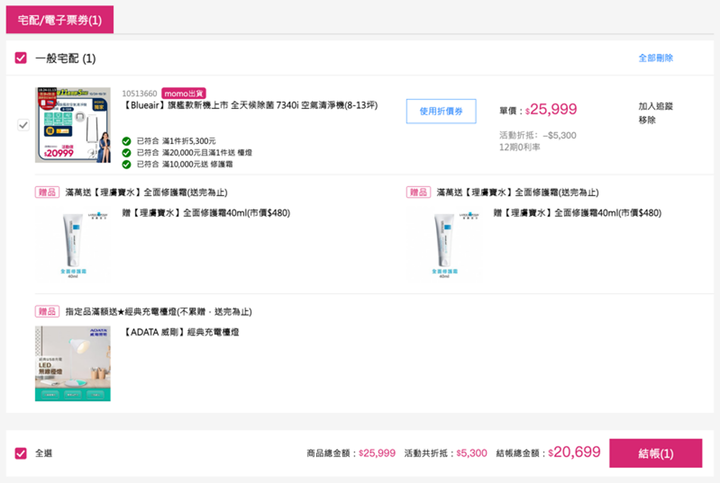Click green check icon beside 滿20,000元且滿1件送 檯燈
This screenshot has width=720, height=483.
[126, 152]
